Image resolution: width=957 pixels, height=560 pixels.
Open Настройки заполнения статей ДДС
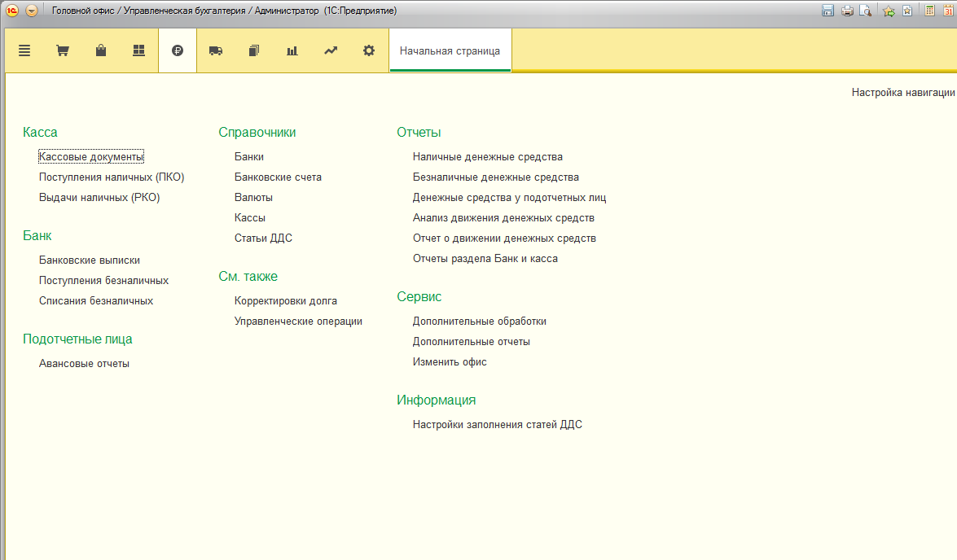coord(498,425)
